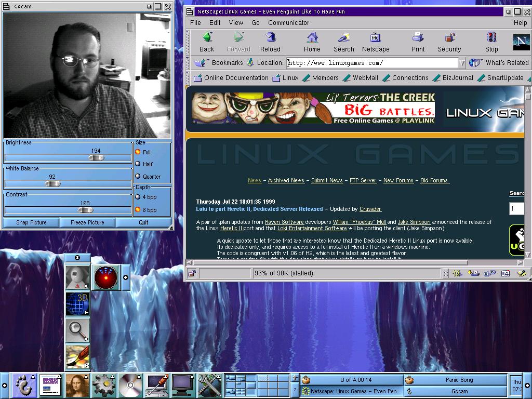Open the Home page in Netscape
532x399 pixels.
[x=312, y=42]
